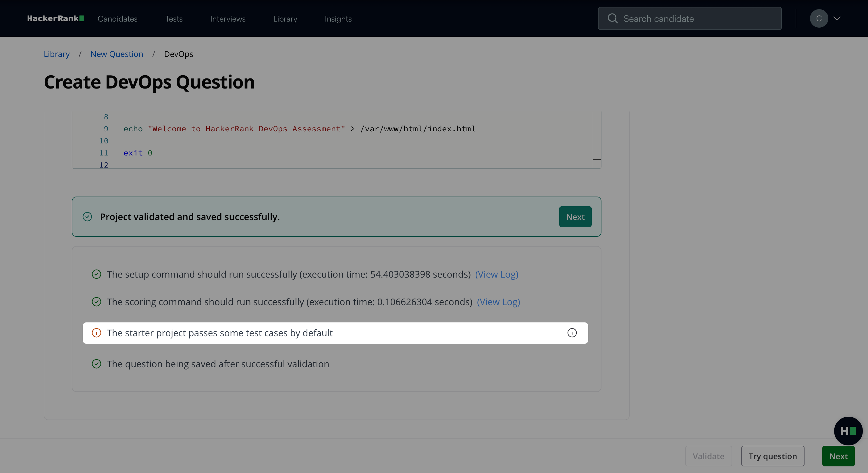
Task: Open the Interviews menu item
Action: pos(228,19)
